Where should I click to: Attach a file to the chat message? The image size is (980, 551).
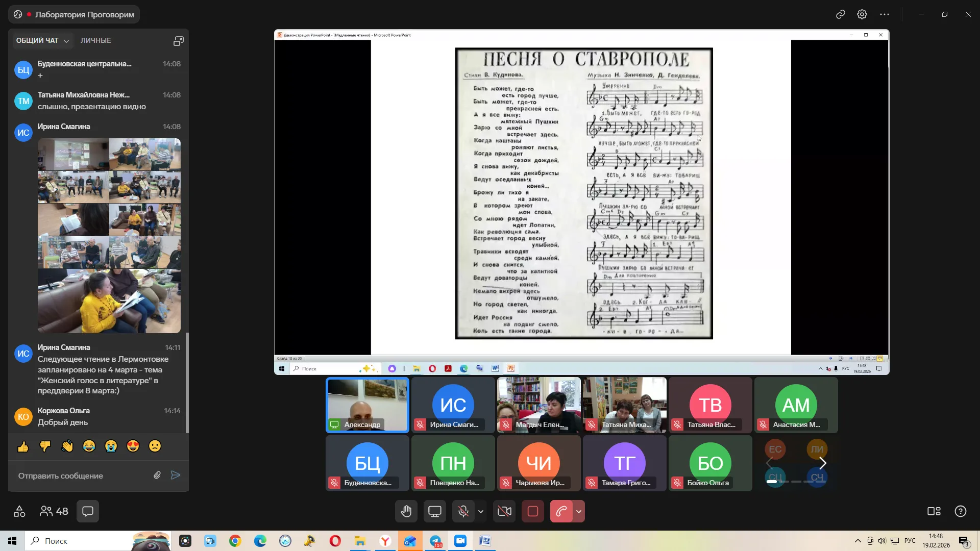[x=157, y=475]
